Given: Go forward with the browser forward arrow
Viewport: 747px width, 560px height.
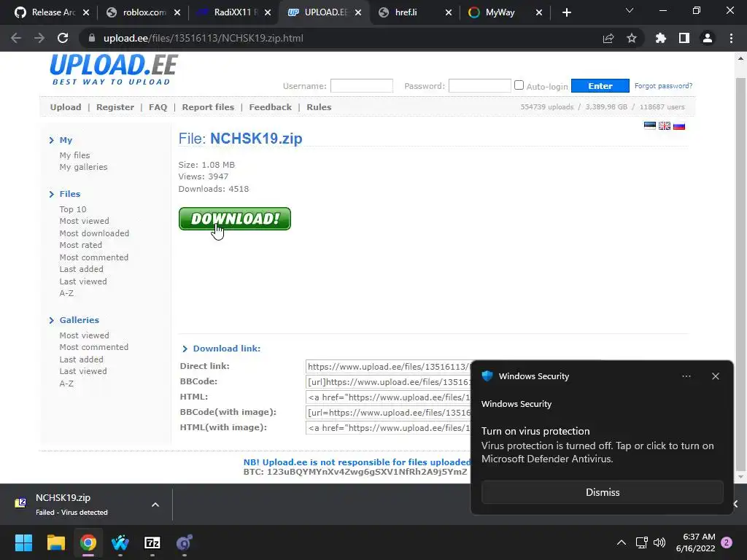Looking at the screenshot, I should 39,38.
